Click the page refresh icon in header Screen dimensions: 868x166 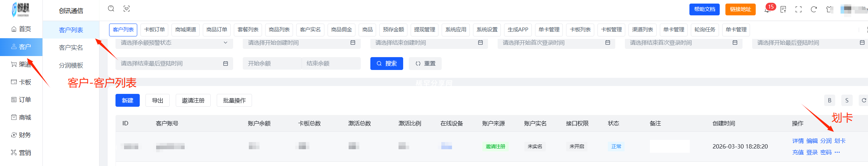tap(814, 10)
